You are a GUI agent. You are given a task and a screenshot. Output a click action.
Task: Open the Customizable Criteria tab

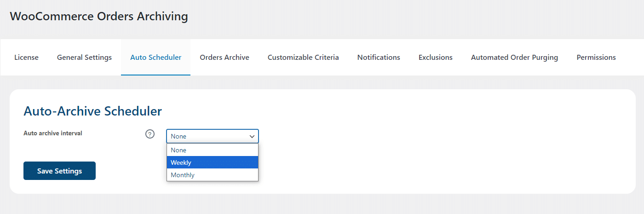tap(303, 58)
